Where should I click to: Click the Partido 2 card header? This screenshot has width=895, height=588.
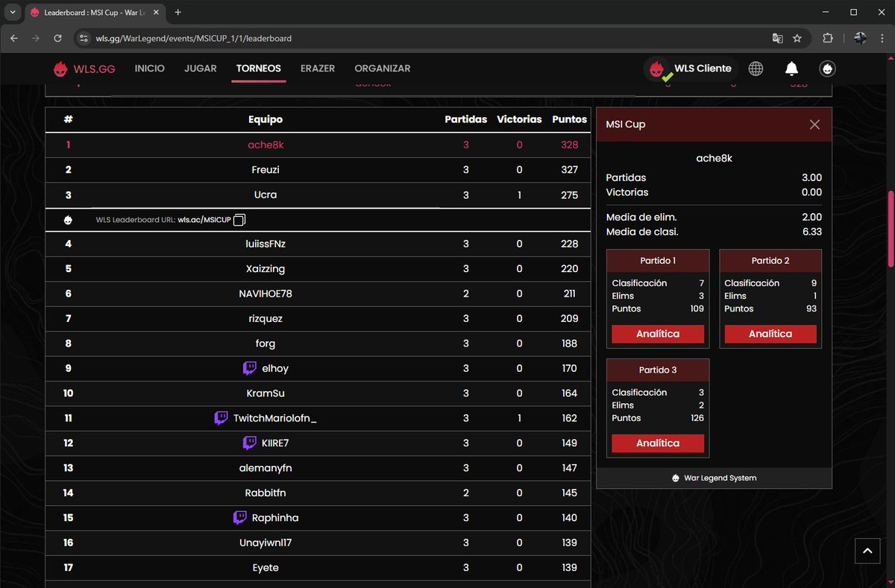[770, 261]
